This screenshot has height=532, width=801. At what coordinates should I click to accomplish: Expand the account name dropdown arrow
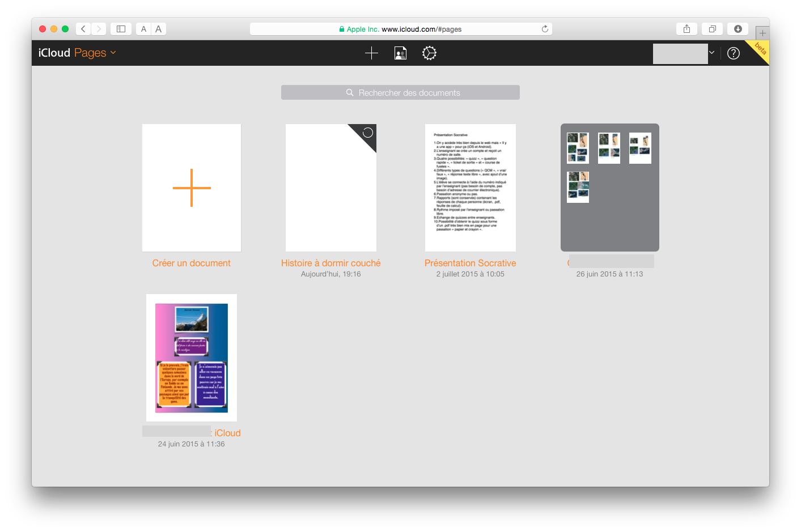(x=711, y=53)
